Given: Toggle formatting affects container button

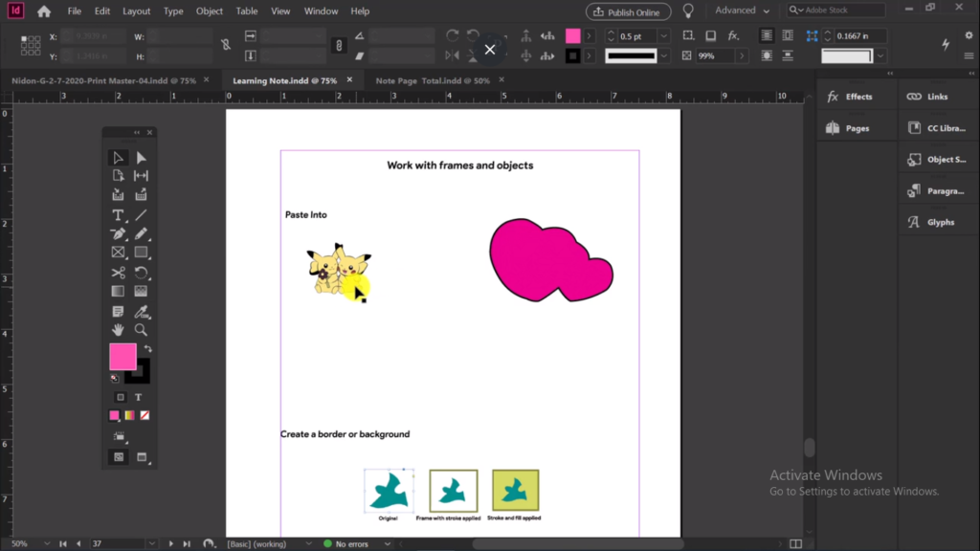Looking at the screenshot, I should (x=121, y=397).
